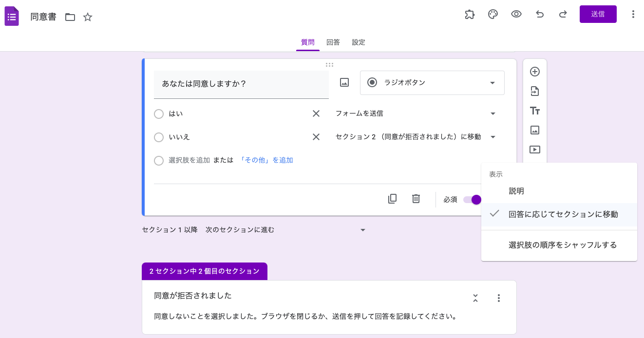Click the 「その他」を追加 link

click(265, 160)
